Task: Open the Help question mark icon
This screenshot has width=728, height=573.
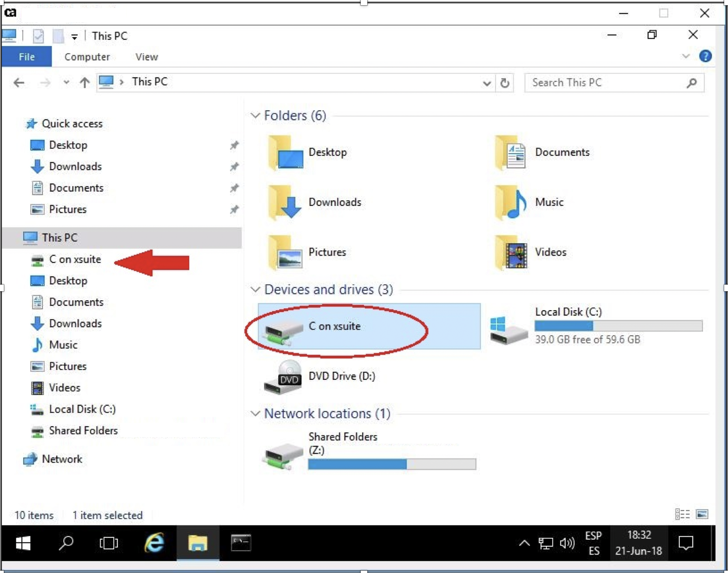Action: pos(705,56)
